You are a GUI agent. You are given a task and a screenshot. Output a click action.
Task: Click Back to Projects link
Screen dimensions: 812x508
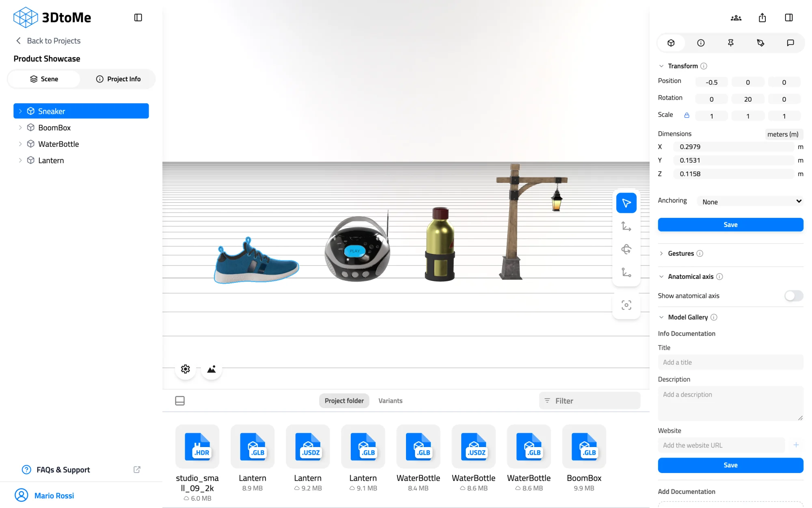(x=48, y=41)
